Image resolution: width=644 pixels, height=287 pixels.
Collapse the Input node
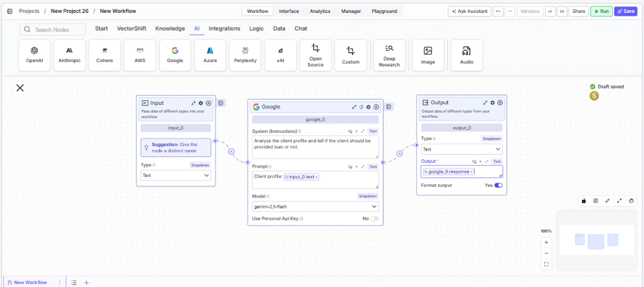pyautogui.click(x=193, y=103)
